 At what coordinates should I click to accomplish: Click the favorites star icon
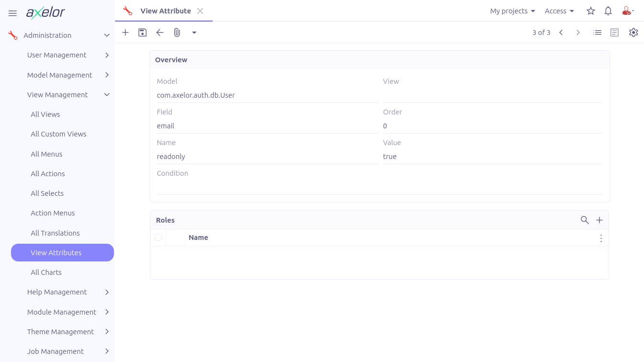591,11
